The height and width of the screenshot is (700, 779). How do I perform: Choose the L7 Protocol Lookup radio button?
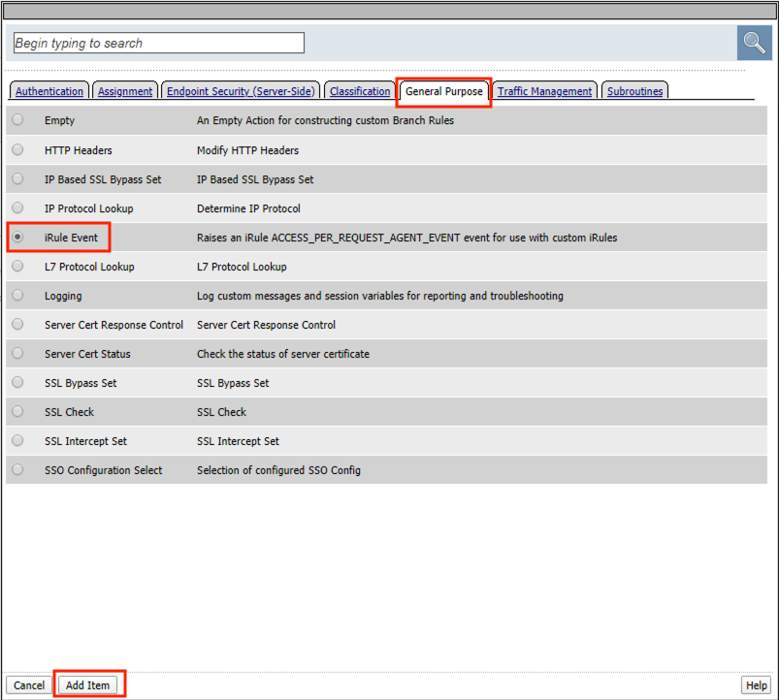coord(17,266)
